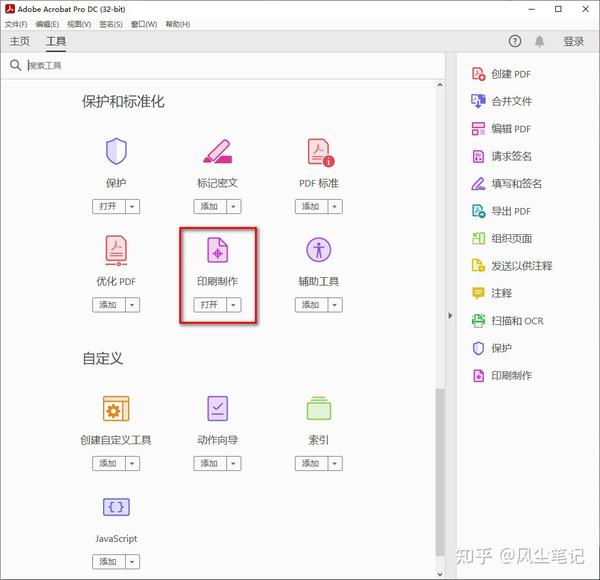Screen dimensions: 600x580
Task: Open the 签名(S) menu
Action: click(111, 24)
